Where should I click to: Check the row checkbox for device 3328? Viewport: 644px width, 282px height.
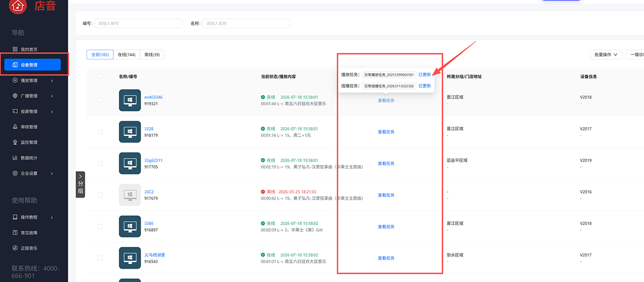click(100, 132)
